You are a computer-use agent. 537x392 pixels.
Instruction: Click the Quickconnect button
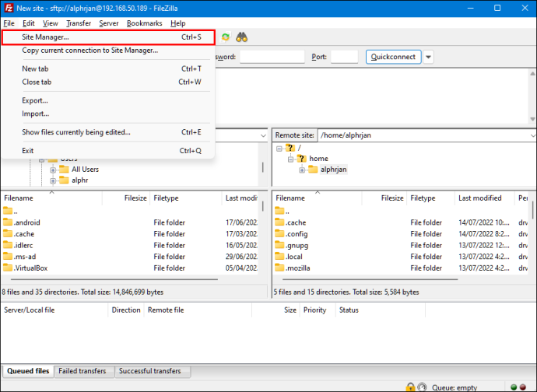coord(393,57)
